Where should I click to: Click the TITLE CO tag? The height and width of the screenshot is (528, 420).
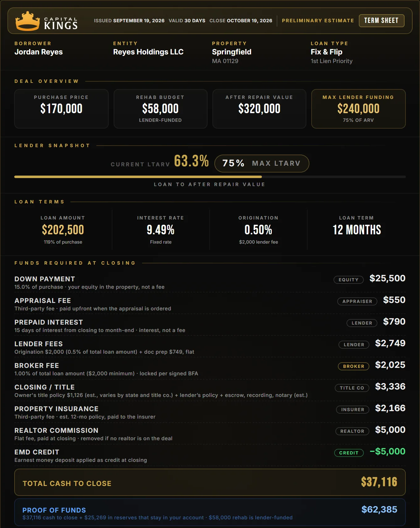click(x=352, y=388)
